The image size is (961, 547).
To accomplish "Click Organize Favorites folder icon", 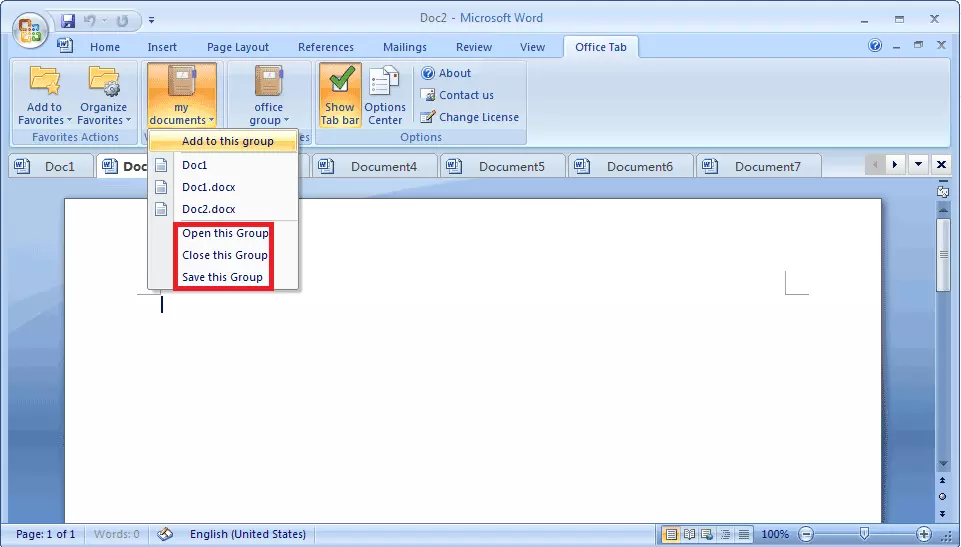I will [104, 81].
